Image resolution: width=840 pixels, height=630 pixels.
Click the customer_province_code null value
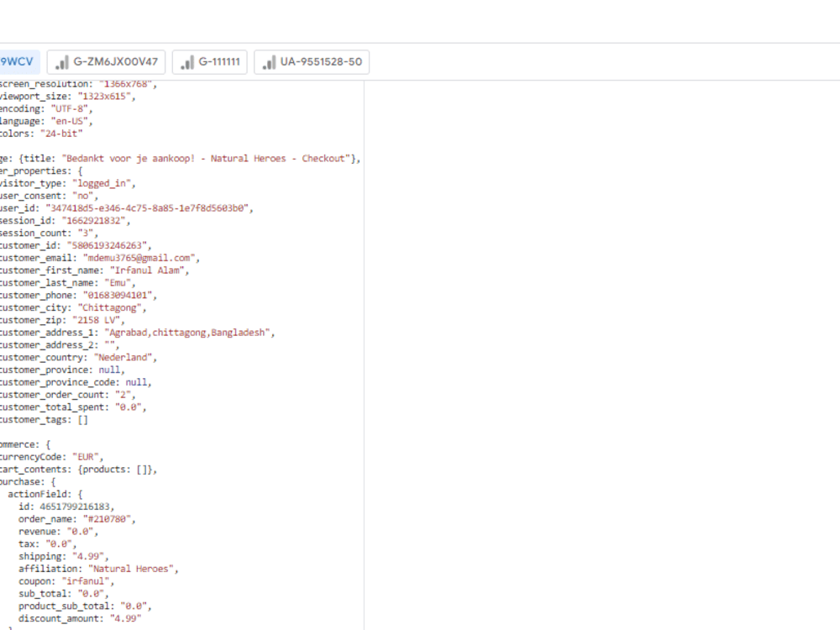point(136,382)
